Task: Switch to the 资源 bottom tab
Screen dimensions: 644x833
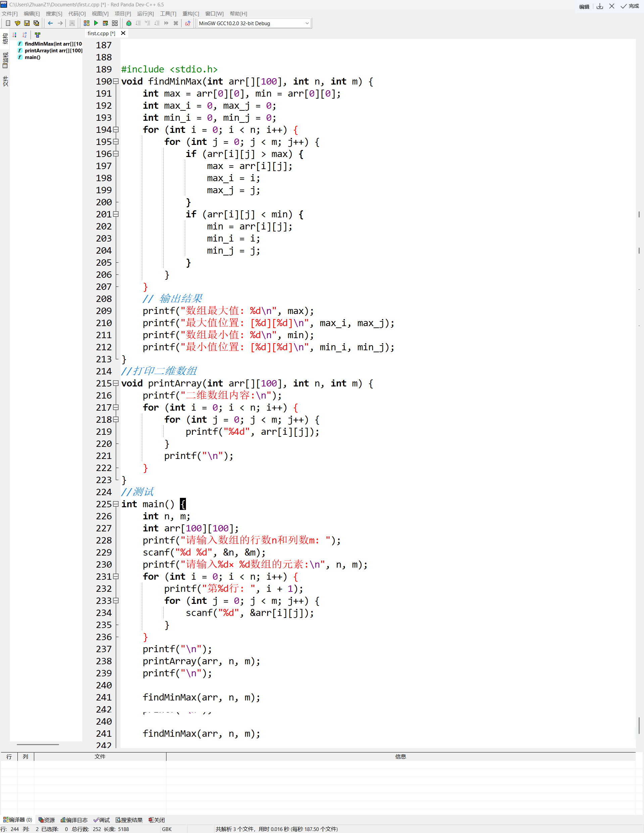Action: point(47,820)
